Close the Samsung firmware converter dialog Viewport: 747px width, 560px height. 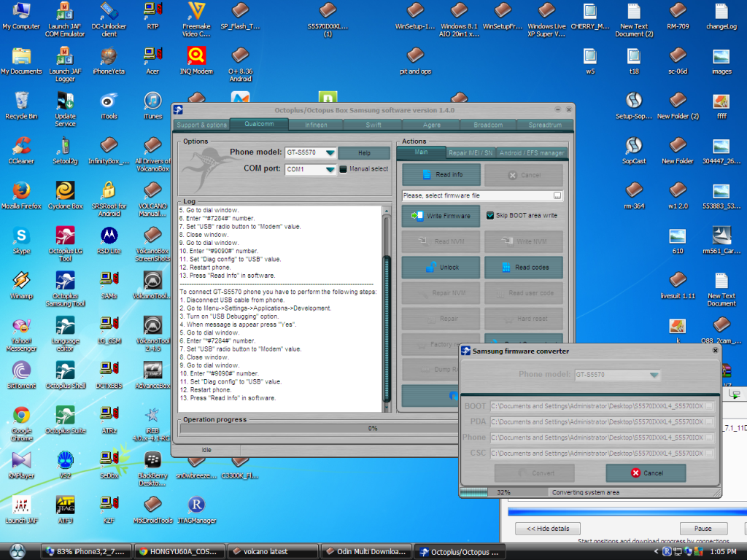point(715,351)
